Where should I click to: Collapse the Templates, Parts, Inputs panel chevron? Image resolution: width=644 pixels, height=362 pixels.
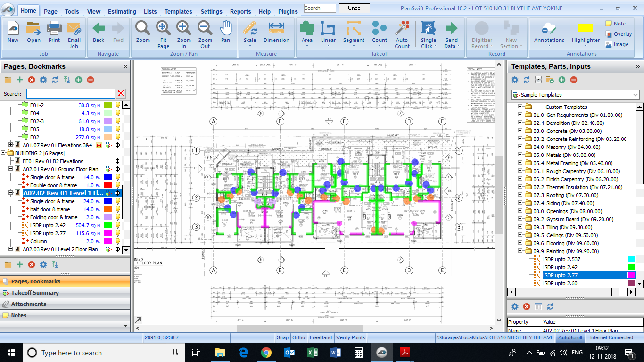click(638, 66)
